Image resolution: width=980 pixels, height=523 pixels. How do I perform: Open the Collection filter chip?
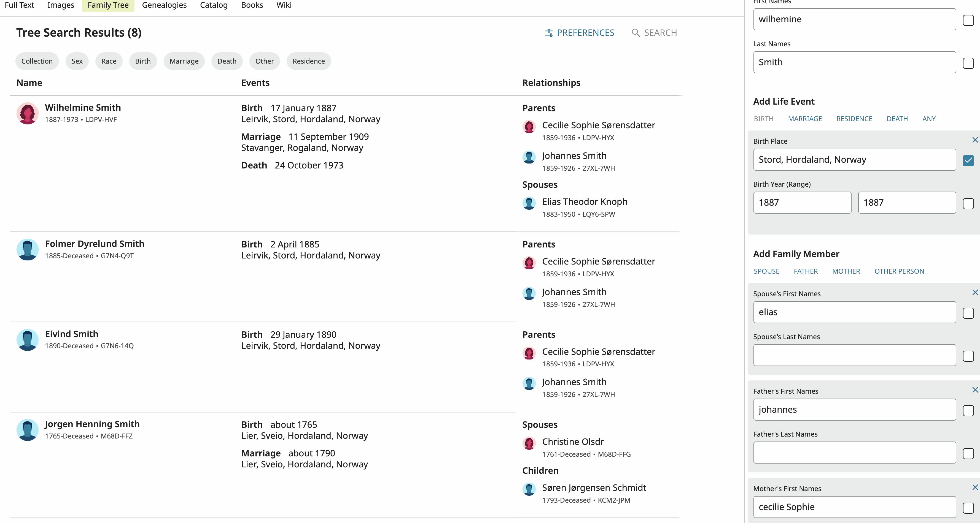coord(37,61)
